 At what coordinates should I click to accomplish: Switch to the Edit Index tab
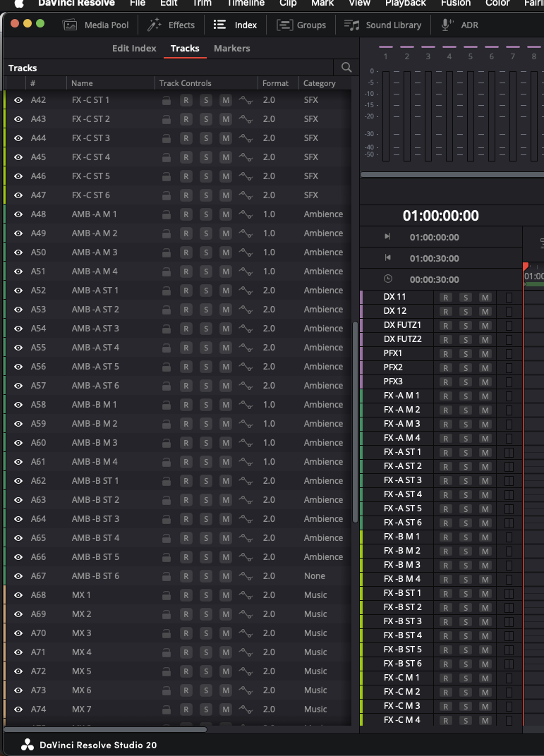pyautogui.click(x=134, y=48)
